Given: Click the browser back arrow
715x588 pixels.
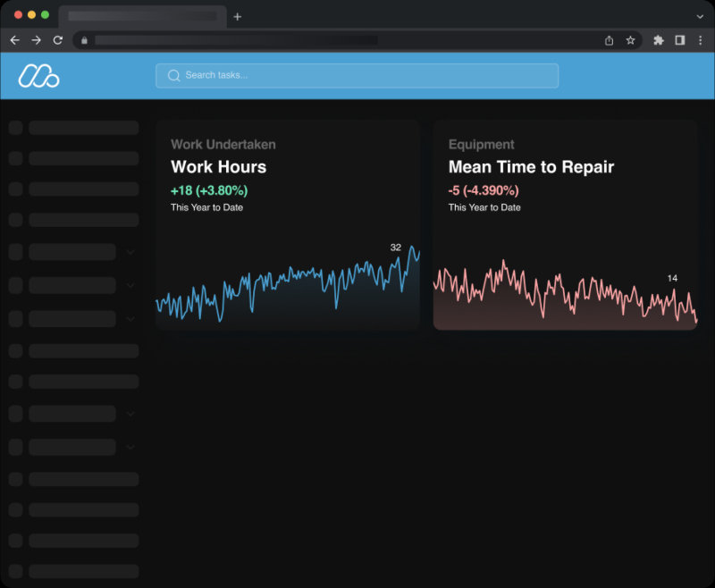Looking at the screenshot, I should [14, 40].
